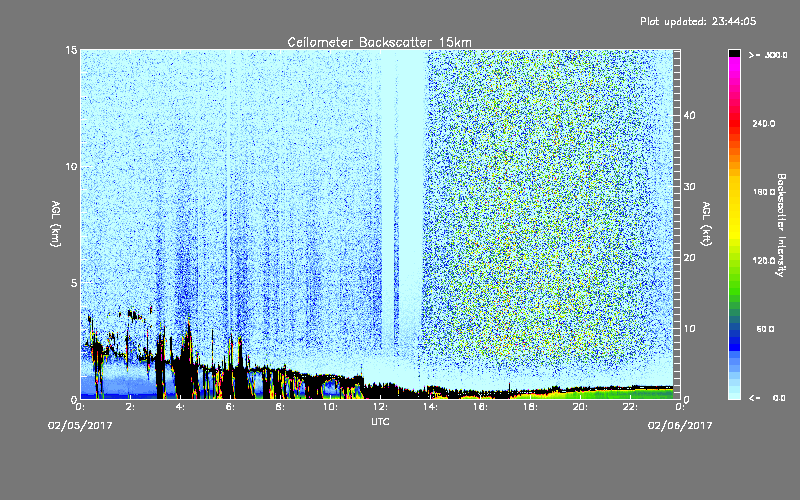Click the '18:' hour tick label on the time axis
This screenshot has height=500, width=800.
coord(530,407)
